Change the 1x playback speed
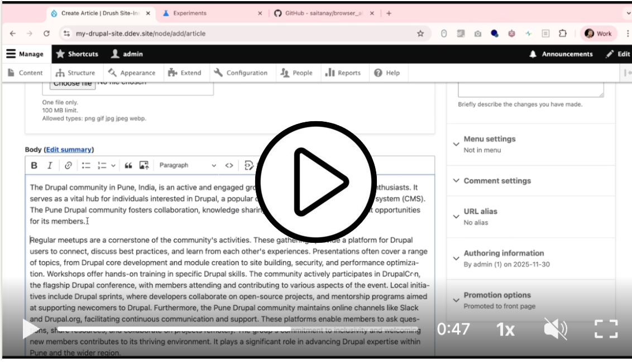 [505, 330]
